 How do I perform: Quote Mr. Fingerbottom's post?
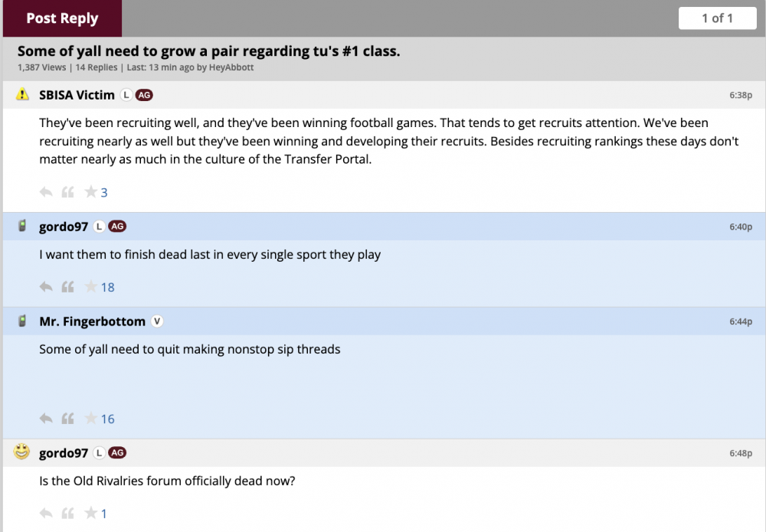[x=68, y=419]
